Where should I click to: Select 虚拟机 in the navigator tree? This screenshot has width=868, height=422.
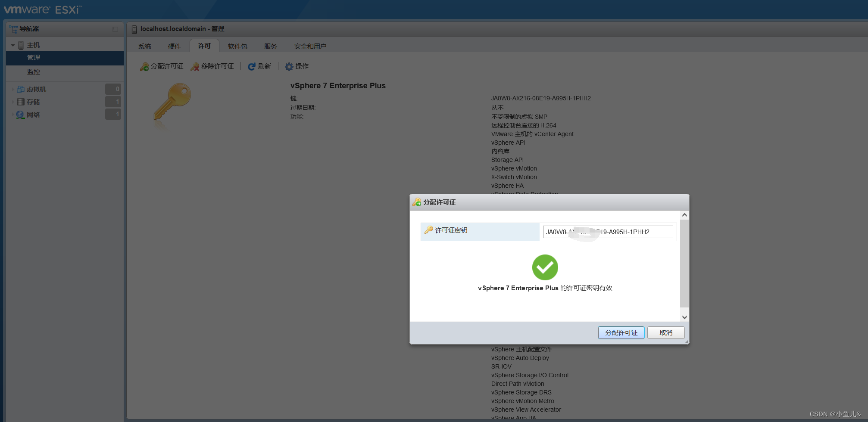(x=36, y=90)
